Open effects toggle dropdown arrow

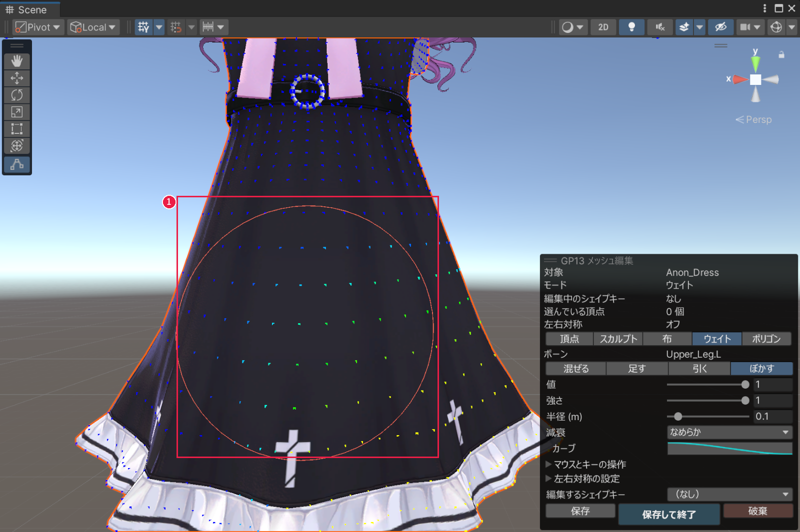pyautogui.click(x=699, y=27)
